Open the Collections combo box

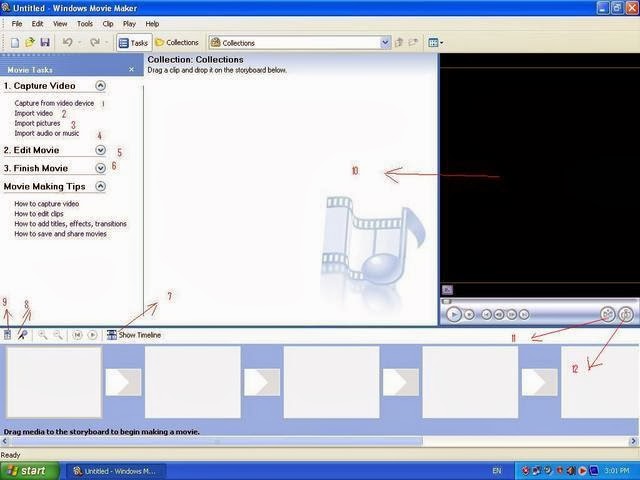pos(300,43)
